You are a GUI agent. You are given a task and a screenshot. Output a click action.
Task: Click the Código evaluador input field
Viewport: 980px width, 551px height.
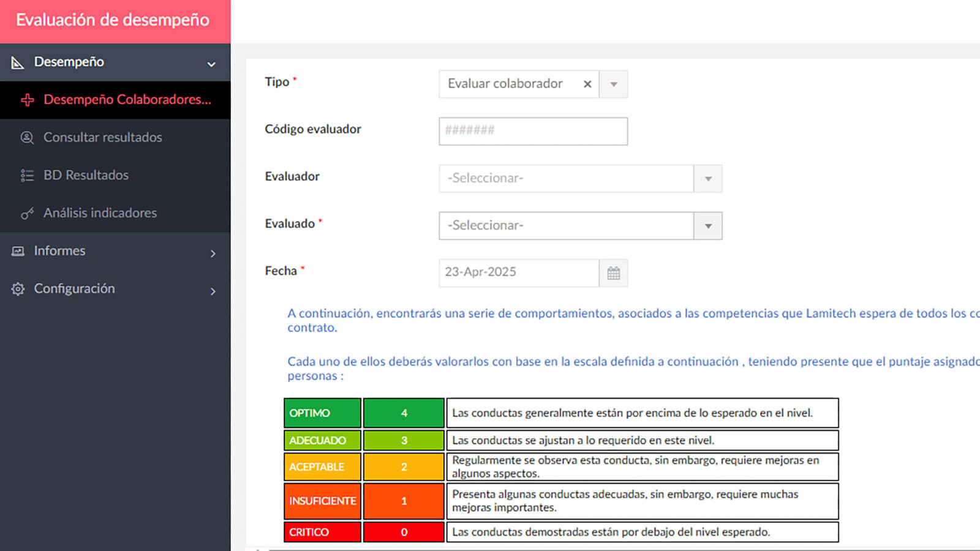(x=532, y=131)
